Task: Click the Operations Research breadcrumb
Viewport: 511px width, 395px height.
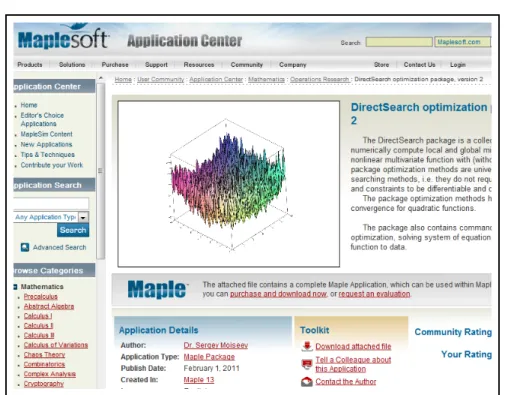Action: tap(319, 79)
